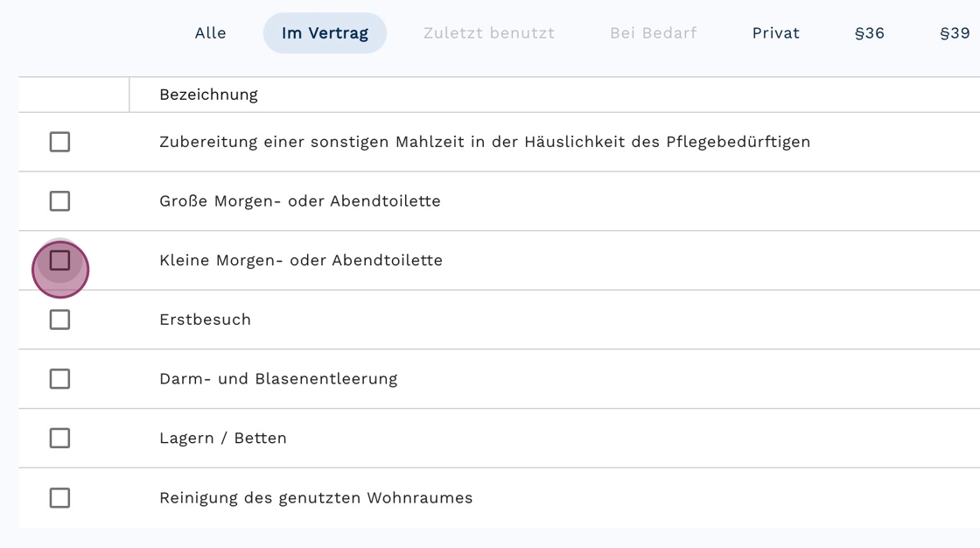Show the Privat services tab

(x=775, y=33)
